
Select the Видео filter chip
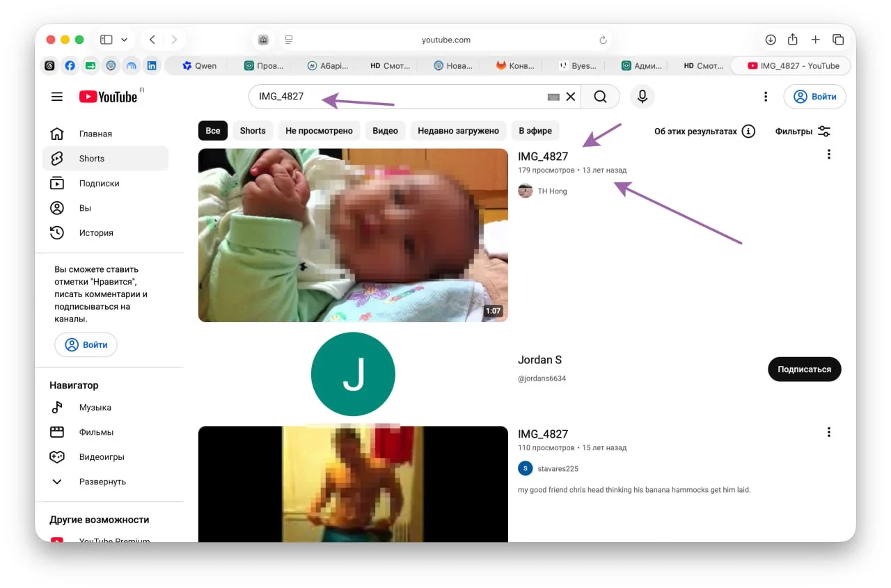tap(385, 131)
